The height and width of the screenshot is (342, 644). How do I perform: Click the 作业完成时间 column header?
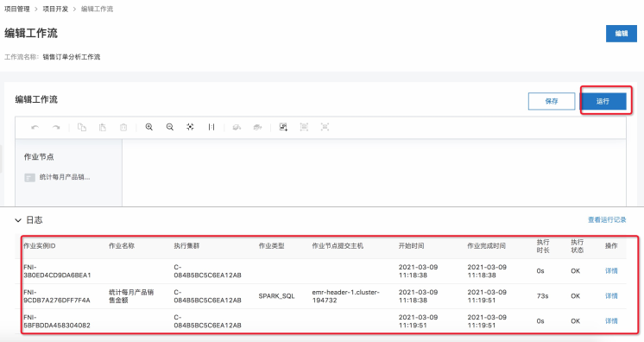[x=486, y=246]
